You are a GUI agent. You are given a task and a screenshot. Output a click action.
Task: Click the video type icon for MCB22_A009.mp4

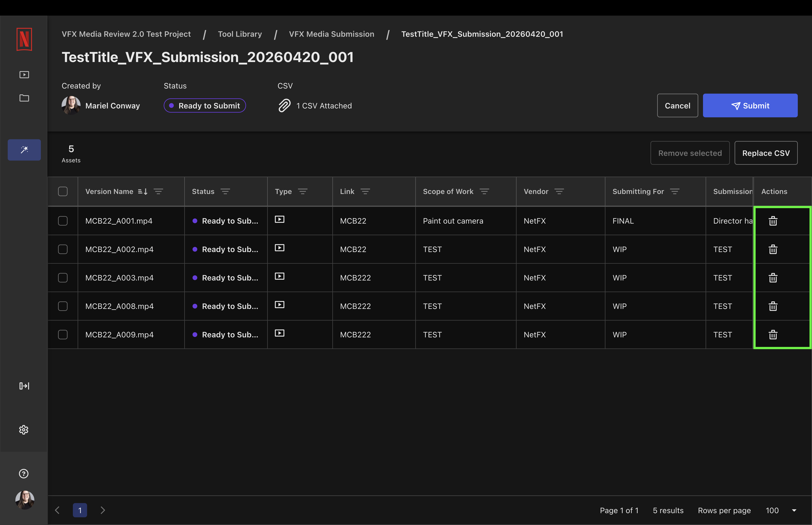(280, 333)
